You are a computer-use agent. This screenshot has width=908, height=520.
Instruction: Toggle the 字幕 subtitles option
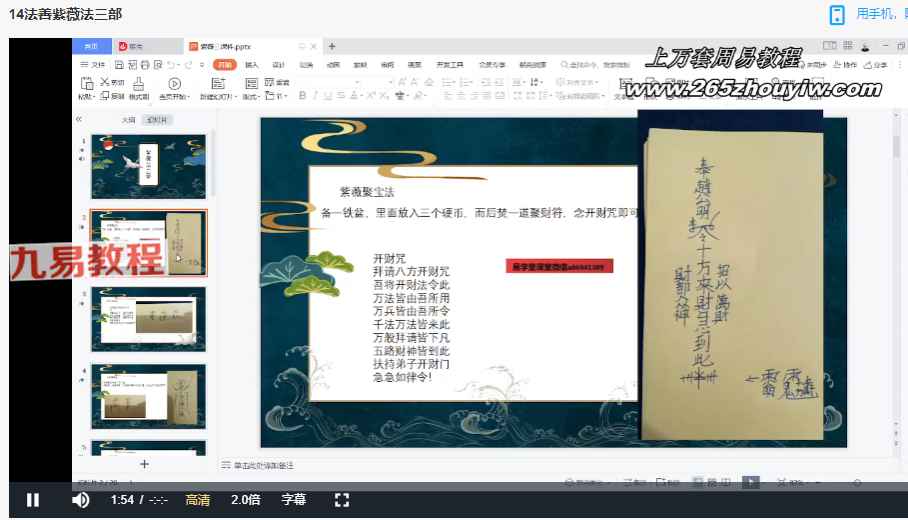click(x=294, y=500)
